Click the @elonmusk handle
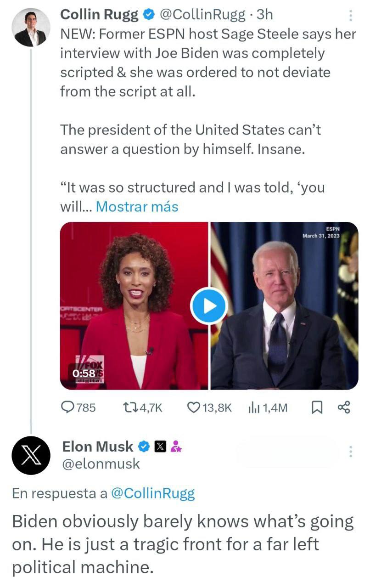The width and height of the screenshot is (370, 588). [101, 464]
